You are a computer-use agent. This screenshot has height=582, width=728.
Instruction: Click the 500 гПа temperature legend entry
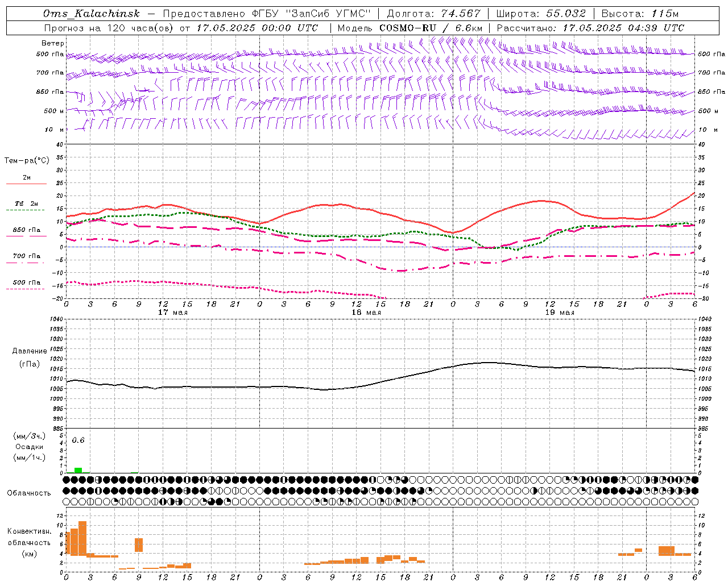point(26,285)
